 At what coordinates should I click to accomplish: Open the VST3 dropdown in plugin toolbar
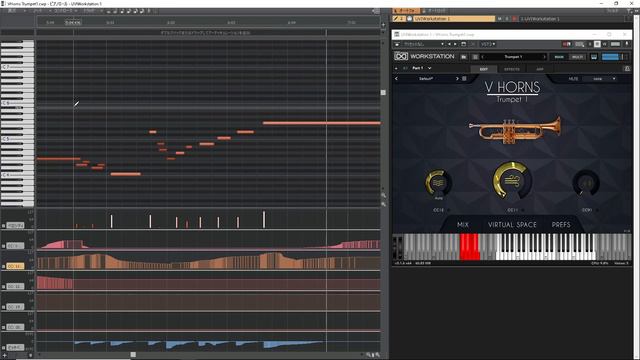click(488, 44)
